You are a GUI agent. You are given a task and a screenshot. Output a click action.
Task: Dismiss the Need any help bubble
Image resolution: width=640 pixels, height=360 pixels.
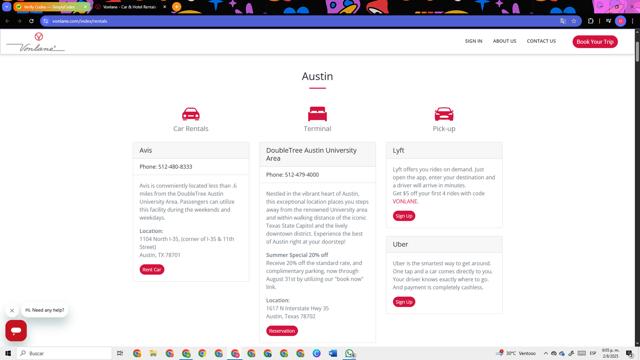12,311
